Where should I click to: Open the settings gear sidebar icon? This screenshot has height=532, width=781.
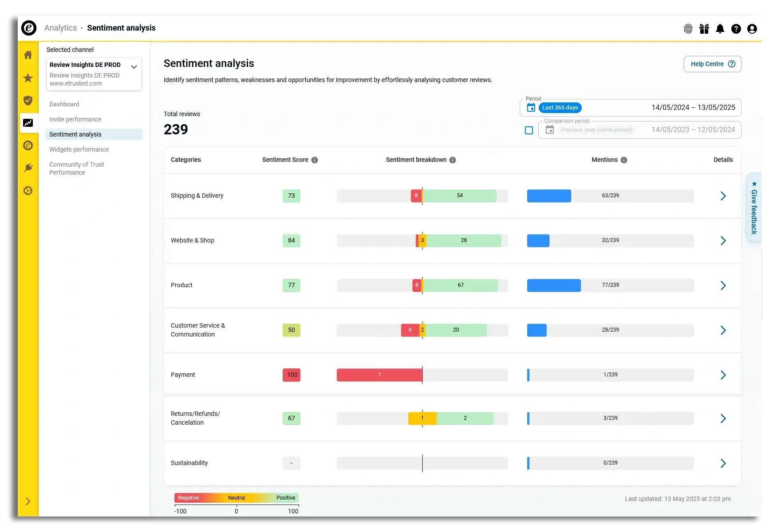coord(28,191)
